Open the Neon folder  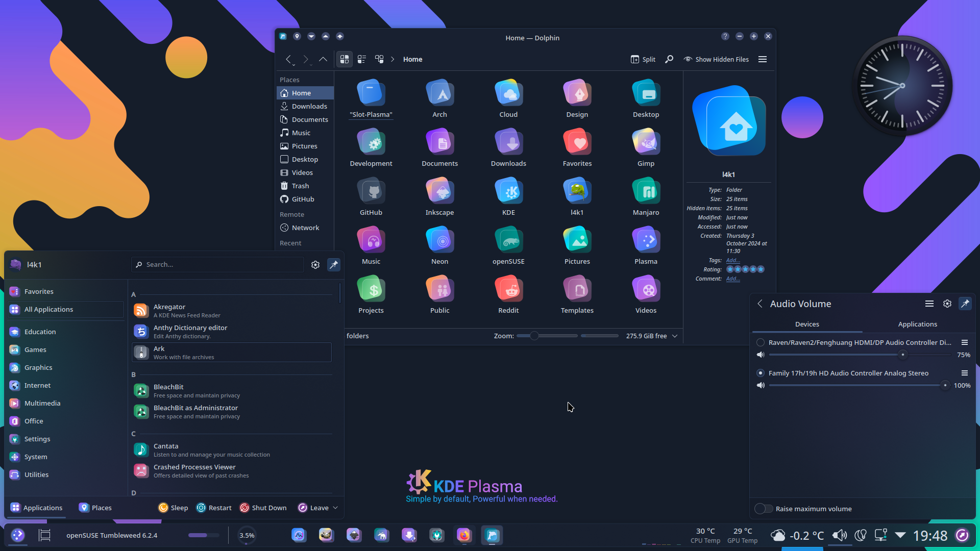pos(439,245)
